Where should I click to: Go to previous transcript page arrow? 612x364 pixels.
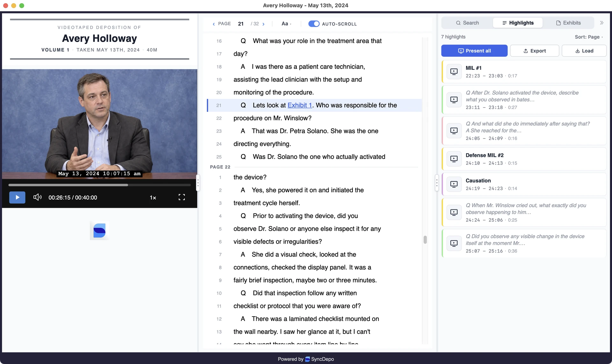[x=214, y=24]
